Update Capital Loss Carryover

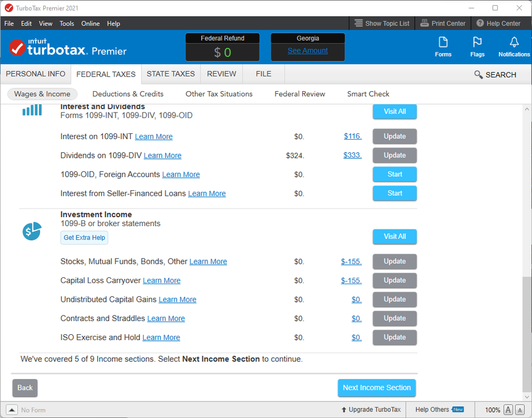[395, 280]
